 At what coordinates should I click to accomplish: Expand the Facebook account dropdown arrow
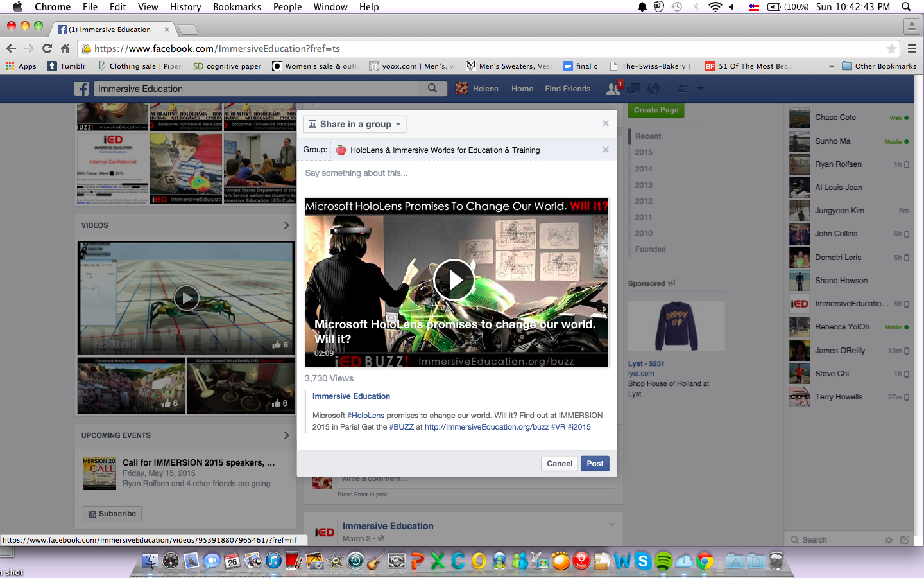pos(701,89)
